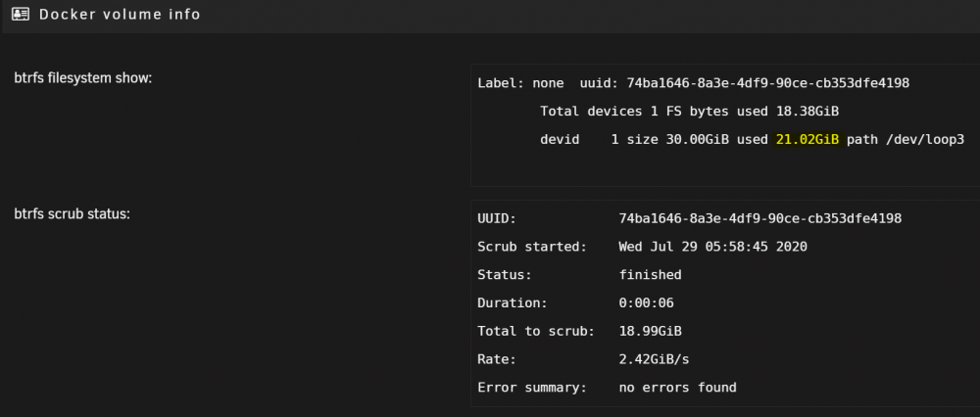This screenshot has height=417, width=980.
Task: Click the Total devices 1 FS bytes line
Action: (689, 112)
